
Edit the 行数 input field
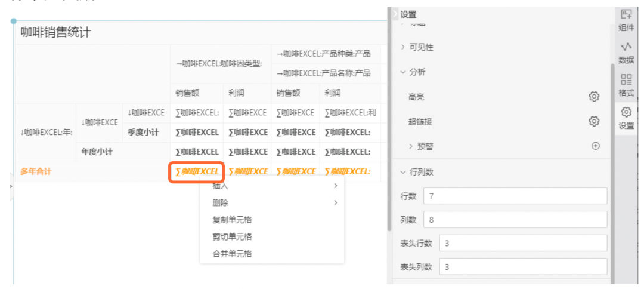[515, 196]
